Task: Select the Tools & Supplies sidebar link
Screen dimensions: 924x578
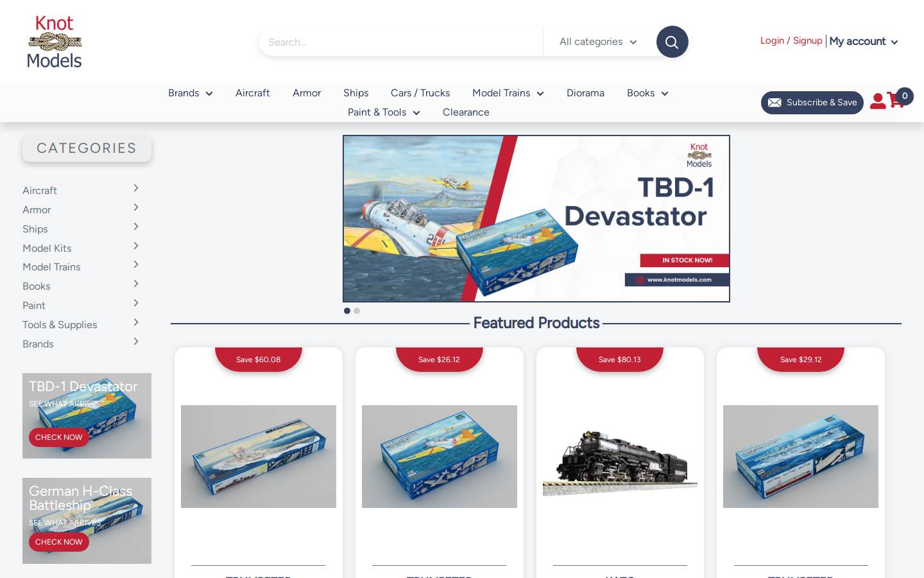Action: click(x=60, y=325)
